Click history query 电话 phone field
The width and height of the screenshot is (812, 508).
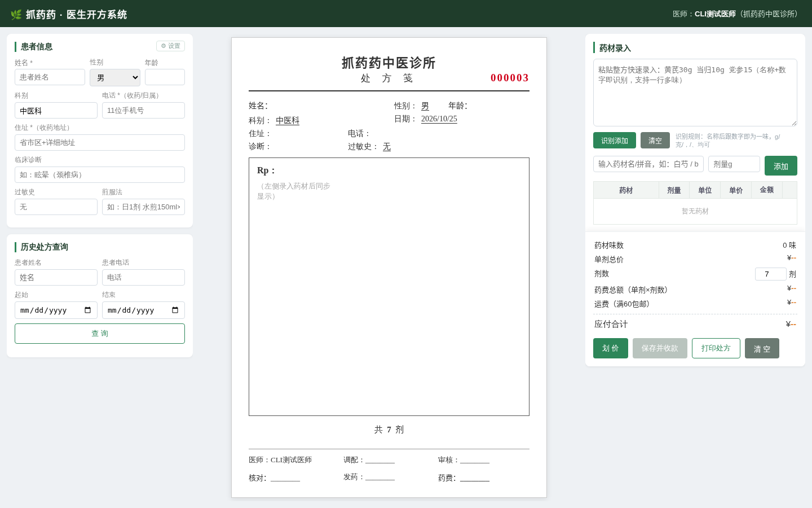coord(143,278)
